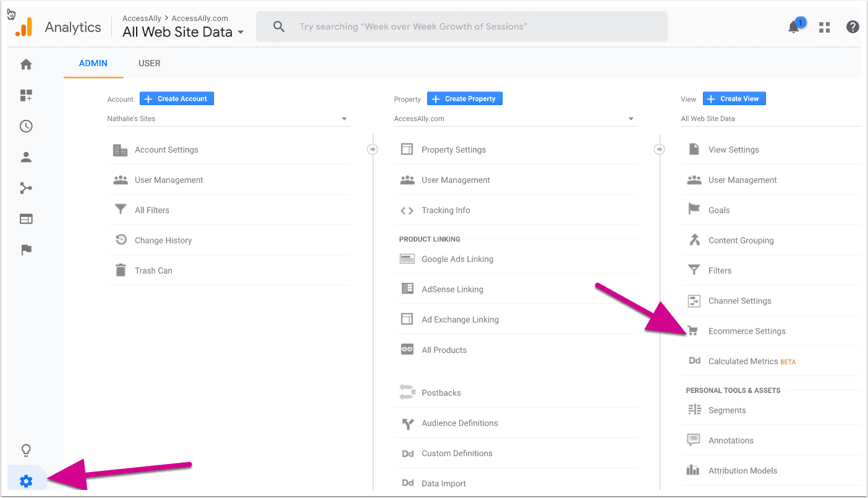Image resolution: width=868 pixels, height=498 pixels.
Task: Click the Segments icon
Action: [x=694, y=410]
